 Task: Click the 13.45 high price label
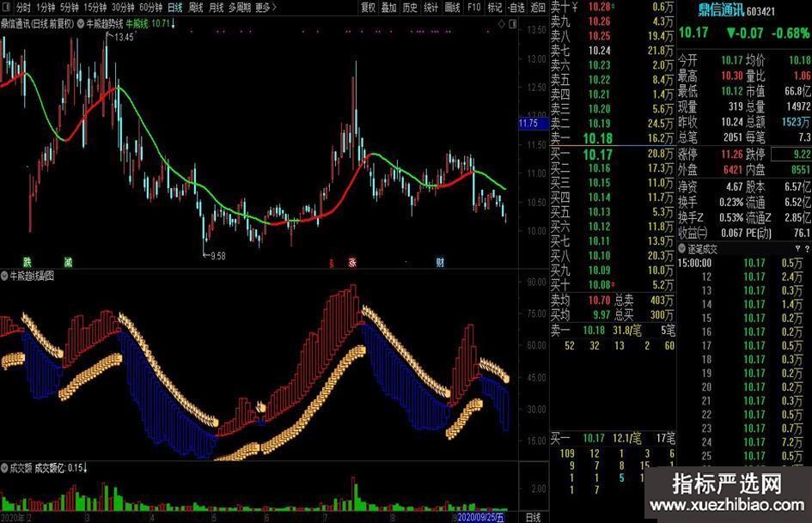125,37
